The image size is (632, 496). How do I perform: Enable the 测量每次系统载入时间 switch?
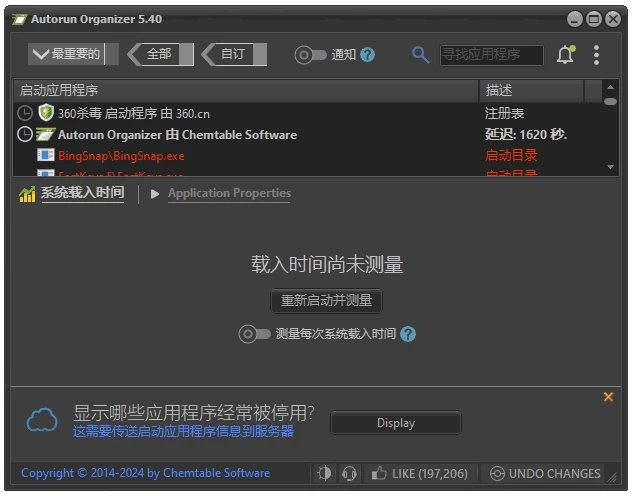tap(254, 334)
